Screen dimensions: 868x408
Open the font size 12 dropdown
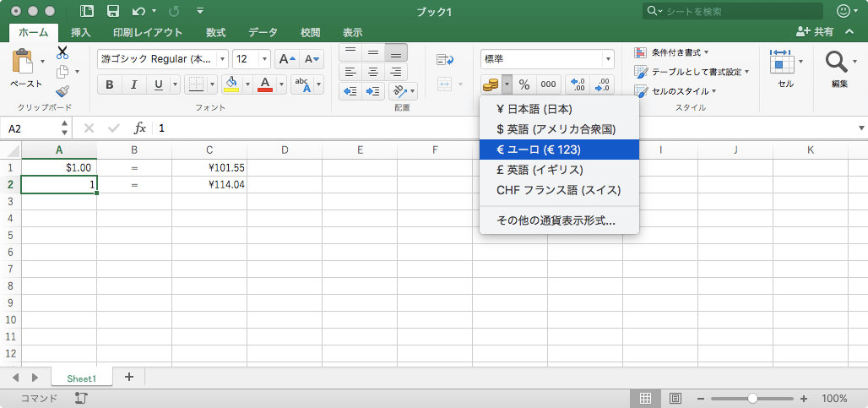tap(264, 58)
